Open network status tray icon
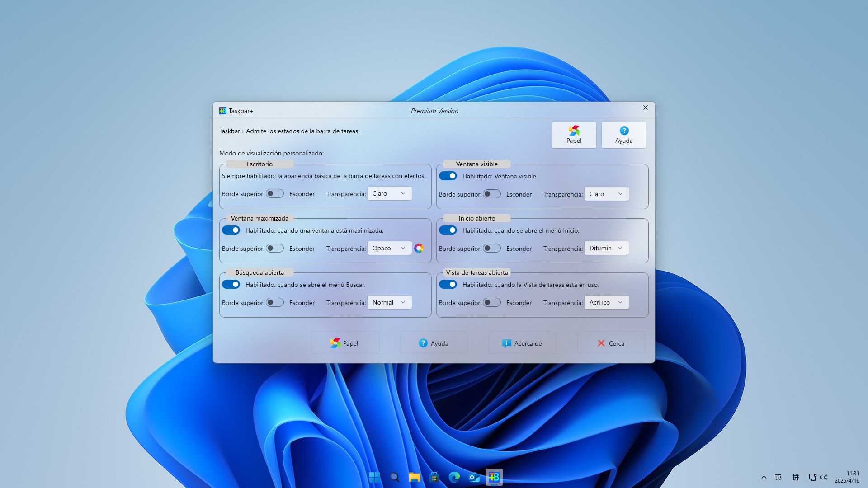This screenshot has width=868, height=488. (812, 477)
